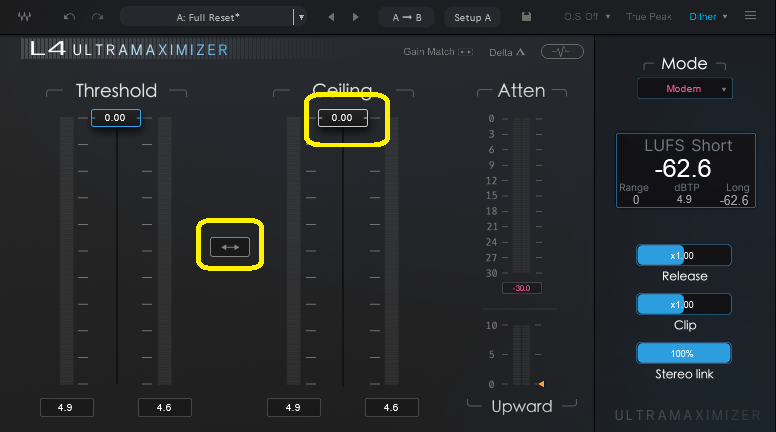This screenshot has width=776, height=432.
Task: Load the next preset arrow
Action: 355,17
